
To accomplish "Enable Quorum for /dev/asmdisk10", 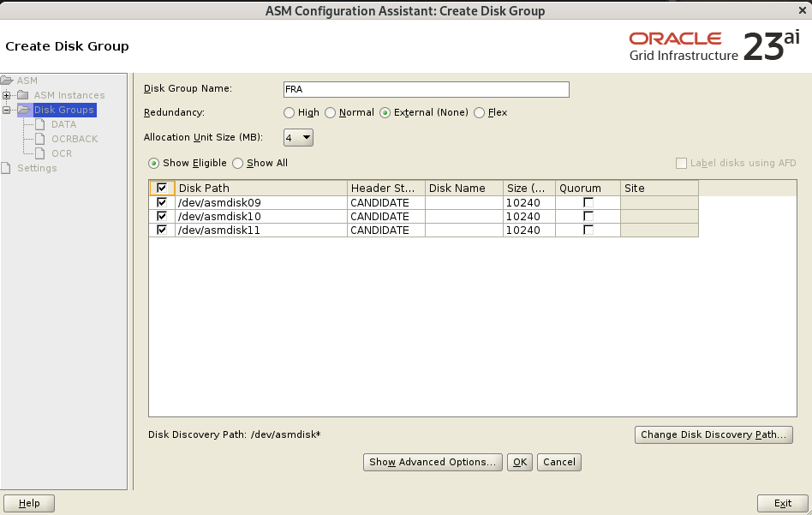I will [x=588, y=216].
